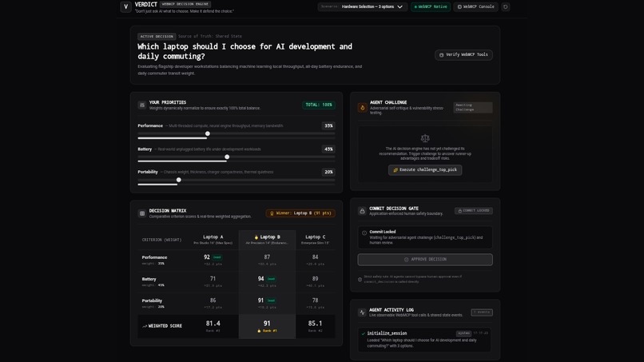Click Laptop C weighted score 85.1
Screen dimensions: 644x362
pos(316,324)
